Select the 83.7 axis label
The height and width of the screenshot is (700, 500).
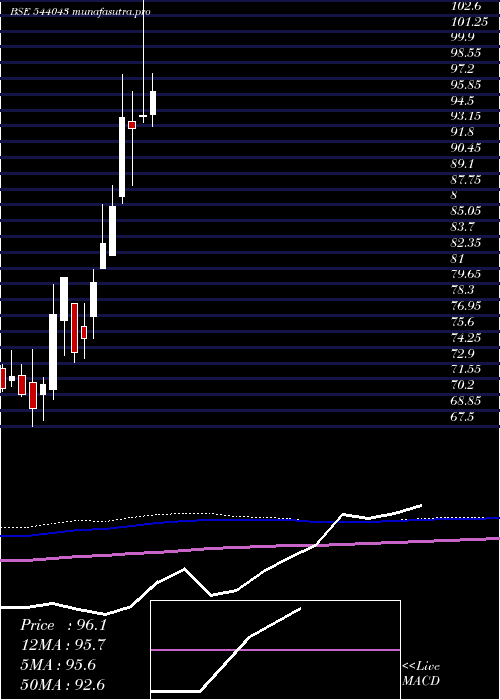(x=462, y=227)
